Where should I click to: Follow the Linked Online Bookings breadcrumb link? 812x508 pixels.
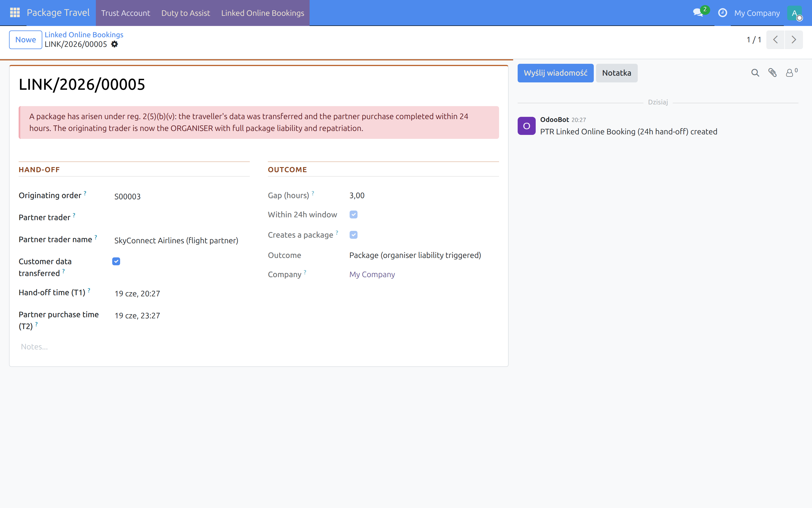tap(84, 35)
